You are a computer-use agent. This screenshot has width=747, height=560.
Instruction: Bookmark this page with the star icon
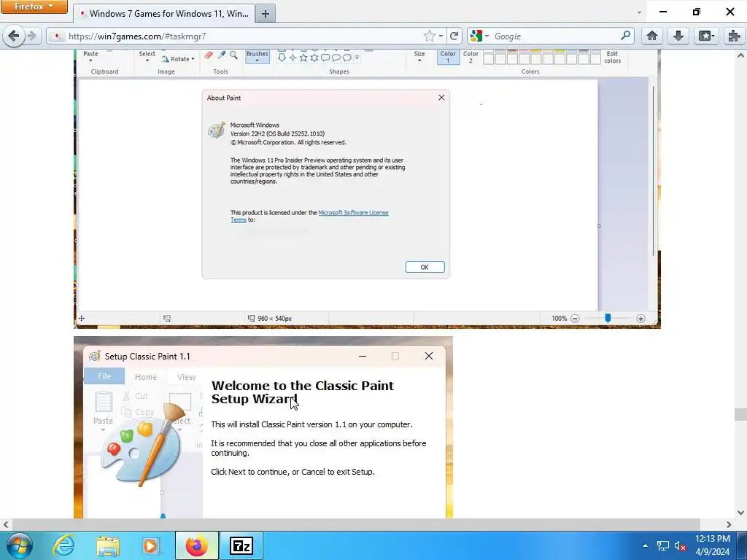coord(429,36)
